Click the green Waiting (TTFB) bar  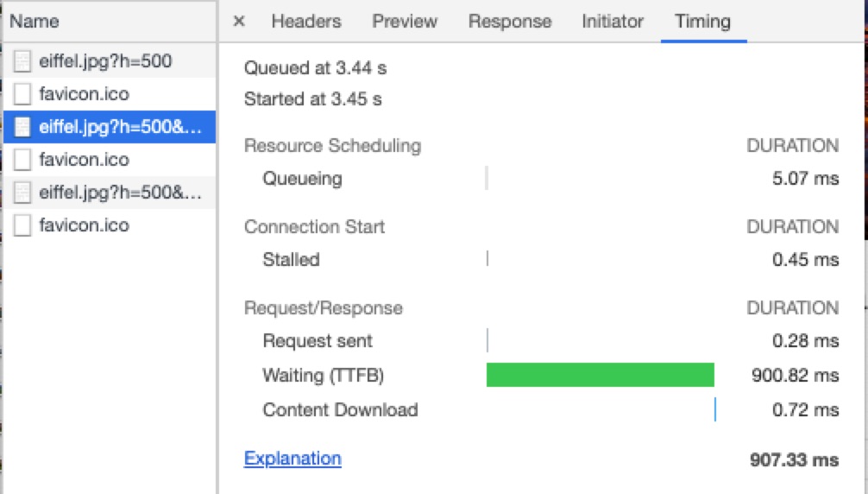[x=600, y=375]
